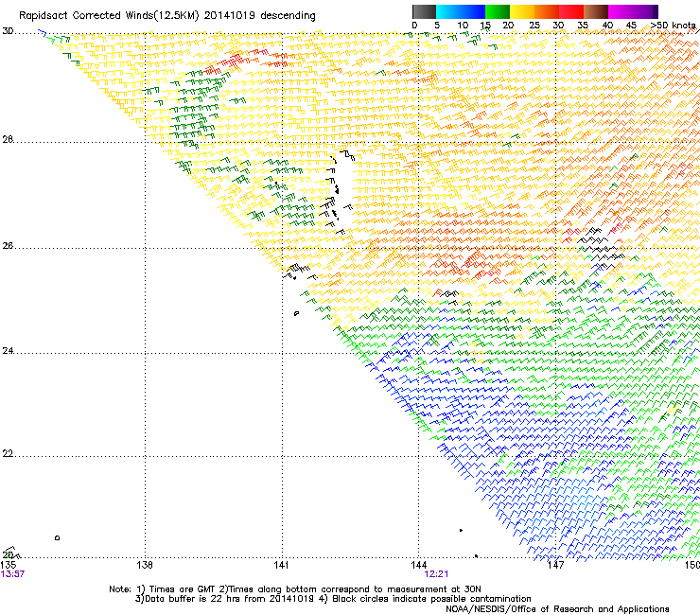Click the purple "12:21" pass time
The image size is (700, 615).
coord(436,574)
